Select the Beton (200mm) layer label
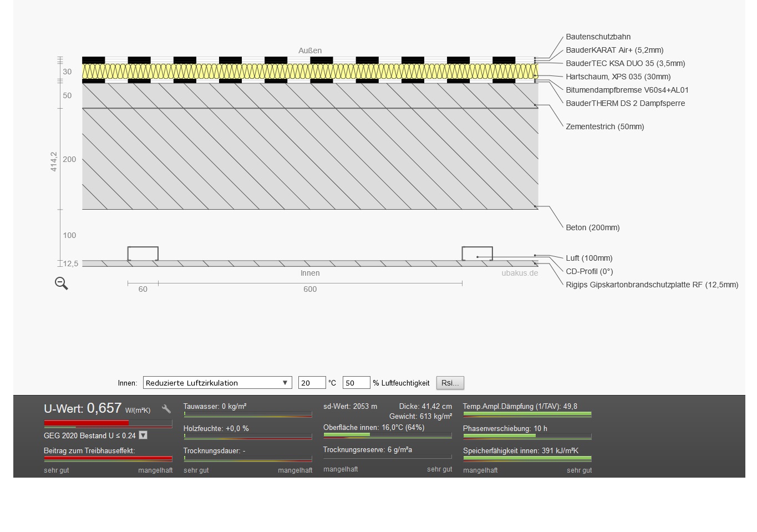This screenshot has width=757, height=532. [592, 227]
